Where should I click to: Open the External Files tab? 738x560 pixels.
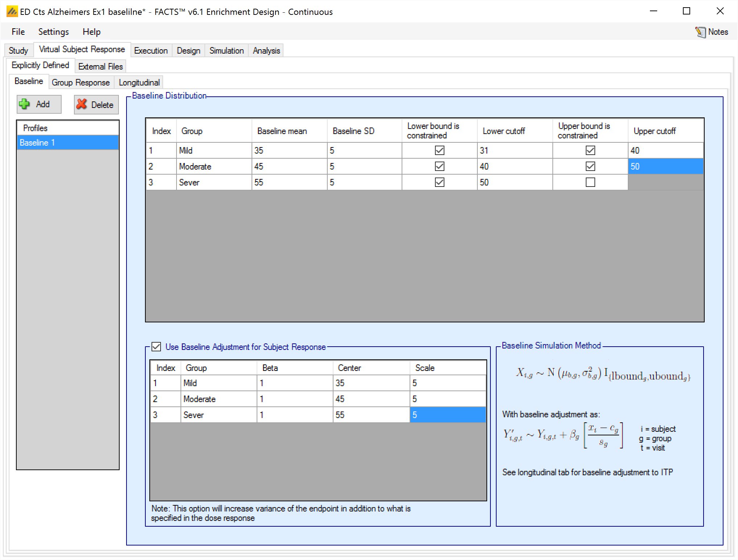coord(100,67)
